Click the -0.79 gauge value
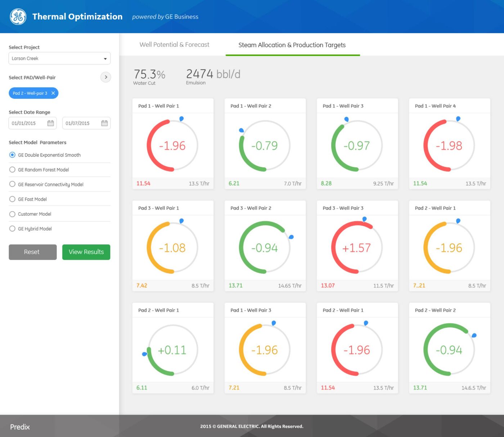The image size is (504, 437). [265, 146]
